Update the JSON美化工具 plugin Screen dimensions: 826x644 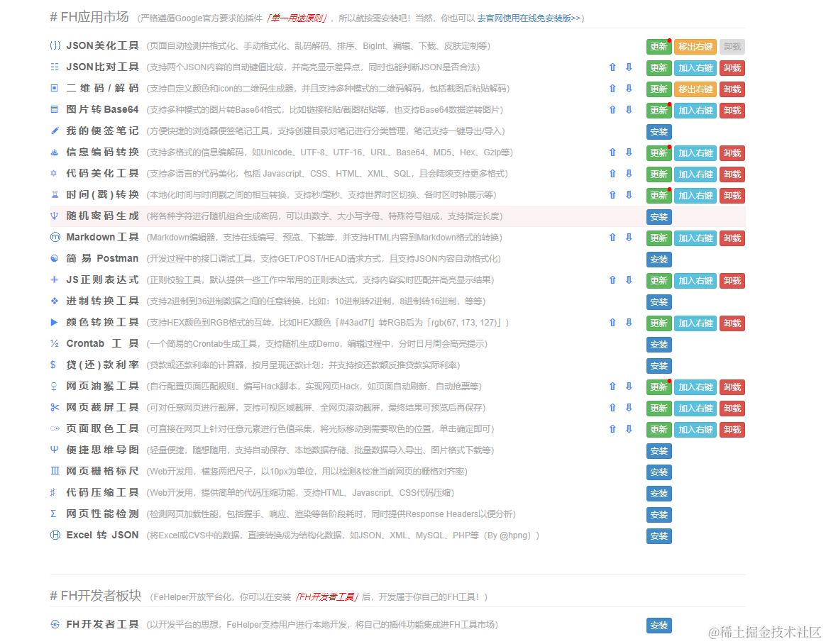point(659,46)
